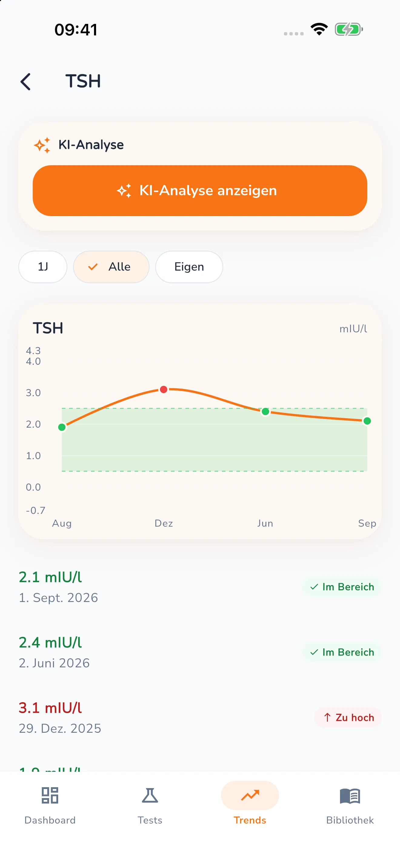The image size is (400, 868).
Task: Tap the Im Bereich badge for 2. Juni
Action: coord(342,652)
